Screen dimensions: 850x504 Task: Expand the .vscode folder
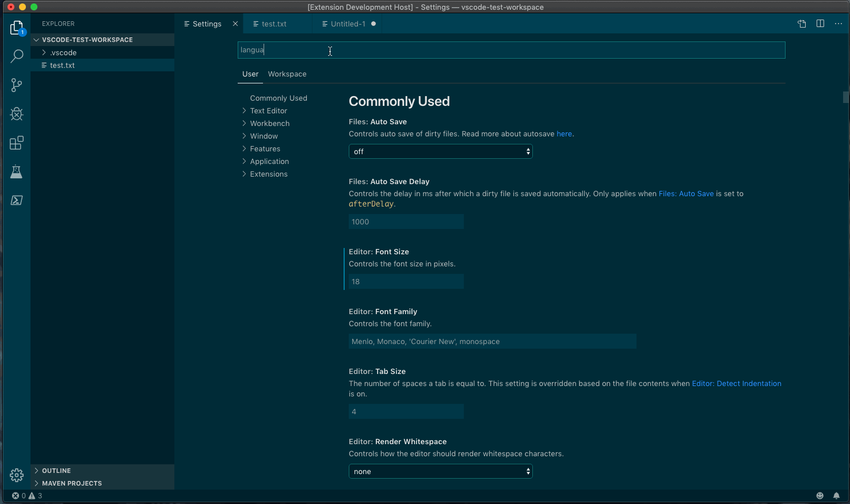[102, 52]
